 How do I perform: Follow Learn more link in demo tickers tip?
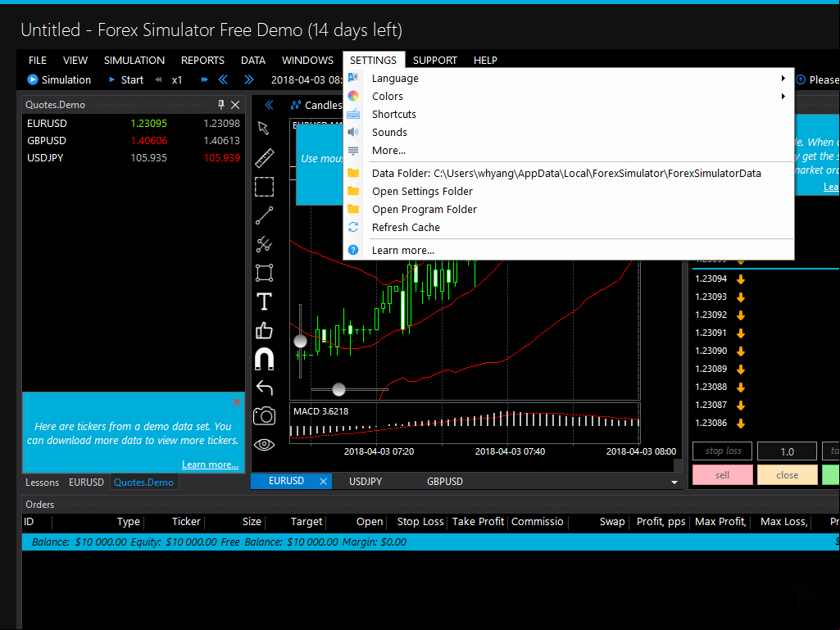210,465
